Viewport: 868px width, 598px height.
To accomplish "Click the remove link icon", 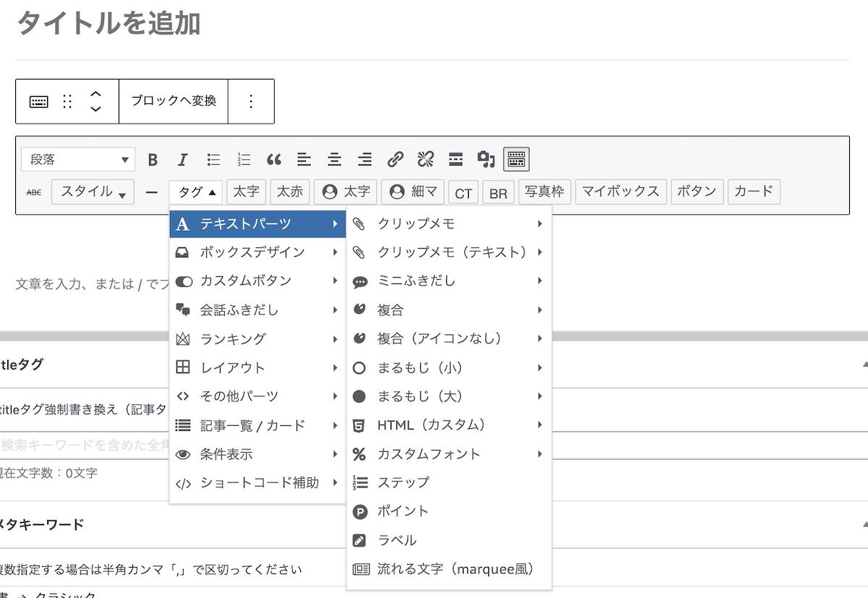I will pyautogui.click(x=425, y=160).
